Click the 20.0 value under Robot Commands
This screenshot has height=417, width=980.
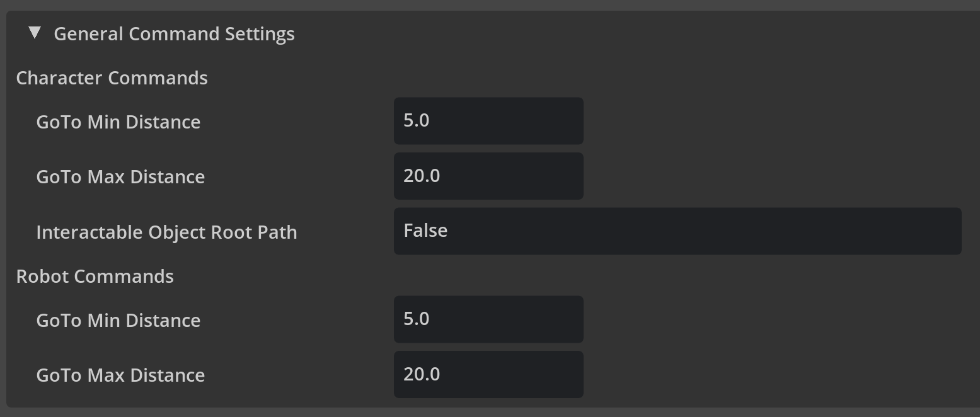(422, 374)
